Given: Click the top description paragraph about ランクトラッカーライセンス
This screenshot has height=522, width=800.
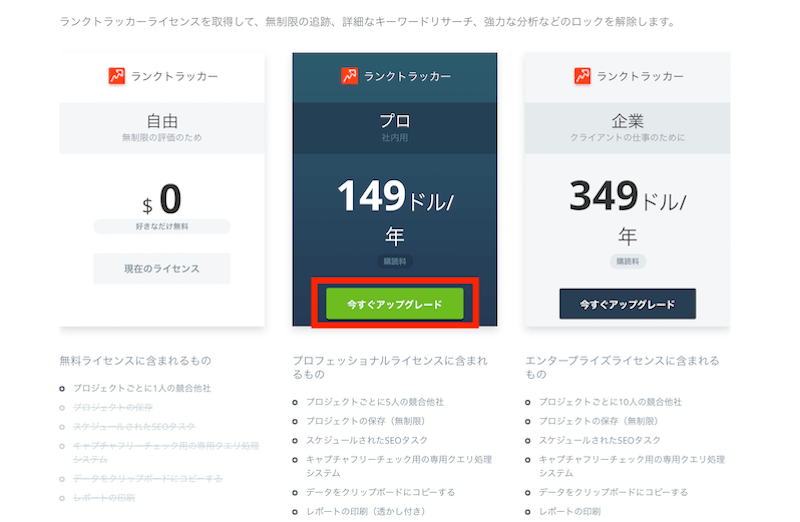Looking at the screenshot, I should pyautogui.click(x=368, y=22).
